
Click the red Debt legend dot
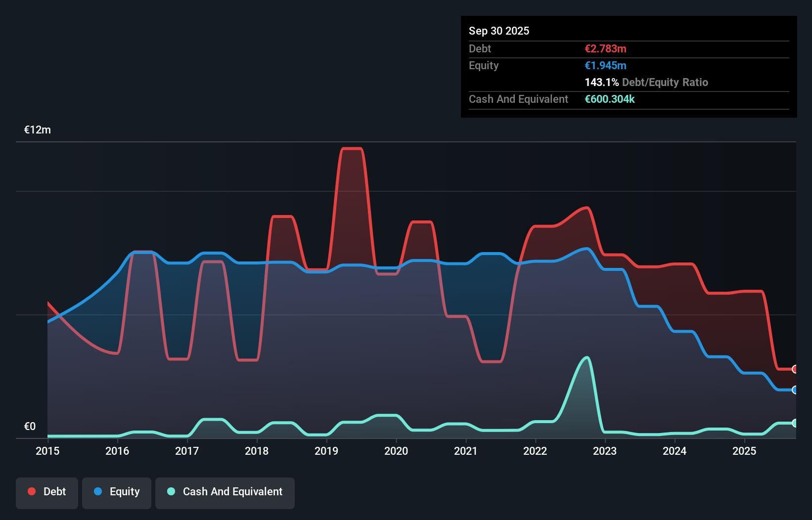coord(31,491)
